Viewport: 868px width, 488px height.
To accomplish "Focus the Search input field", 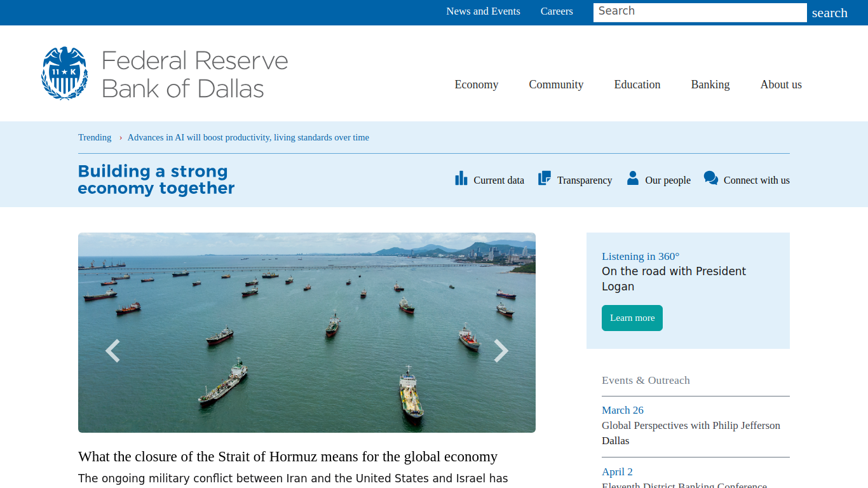I will 700,13.
